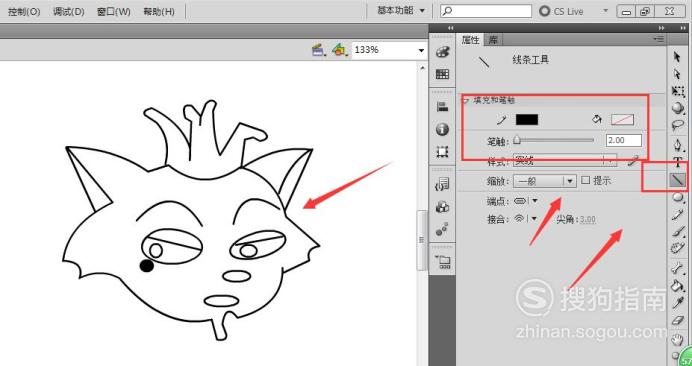
Task: Click the Edit Symbols icon
Action: [x=339, y=50]
